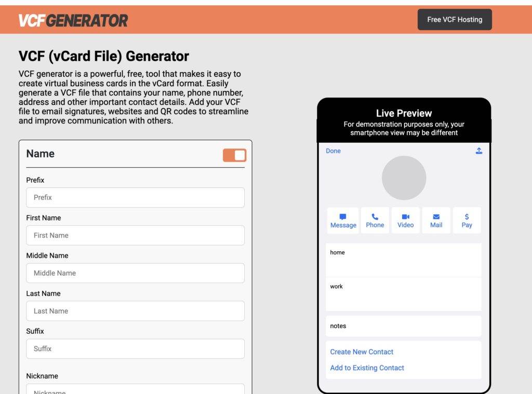Click the VCF Generator logo
This screenshot has width=532, height=394.
pos(73,20)
